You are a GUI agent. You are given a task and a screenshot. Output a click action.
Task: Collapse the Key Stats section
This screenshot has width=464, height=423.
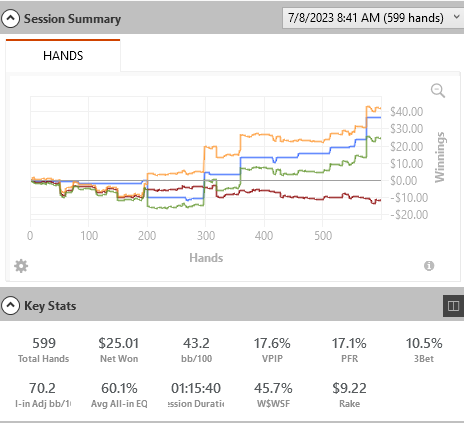click(10, 305)
